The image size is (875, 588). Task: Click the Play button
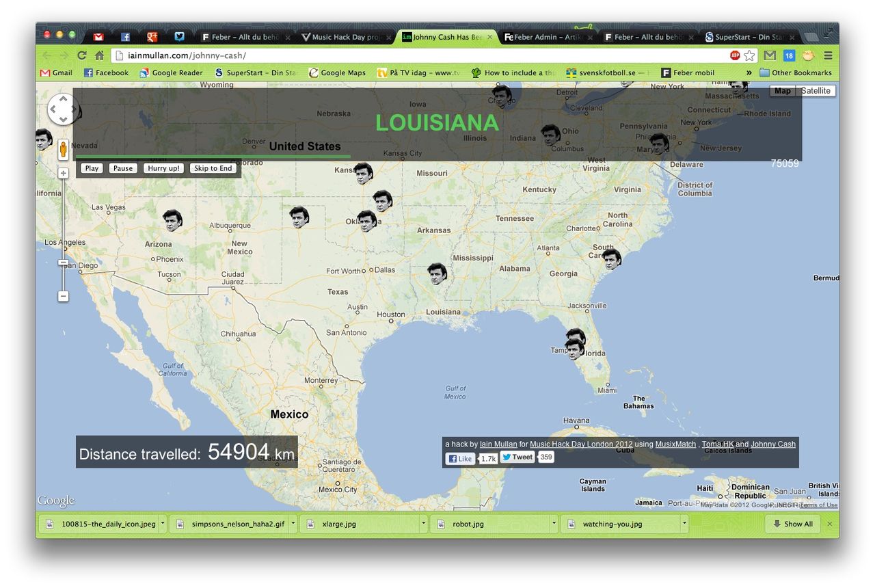(x=92, y=168)
